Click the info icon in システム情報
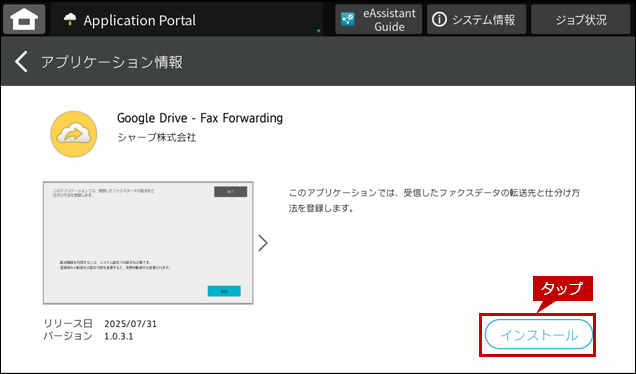Screen dimensions: 636x374 (x=439, y=19)
